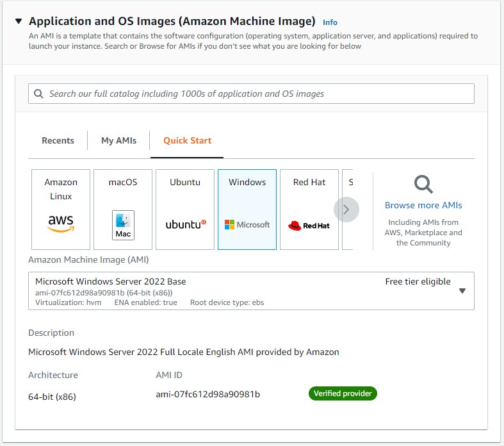Click Virtualization: hvm text
The image size is (504, 446).
pos(68,302)
